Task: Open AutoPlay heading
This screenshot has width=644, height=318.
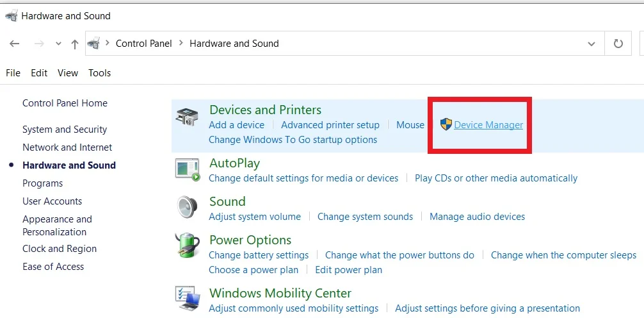Action: pyautogui.click(x=234, y=163)
